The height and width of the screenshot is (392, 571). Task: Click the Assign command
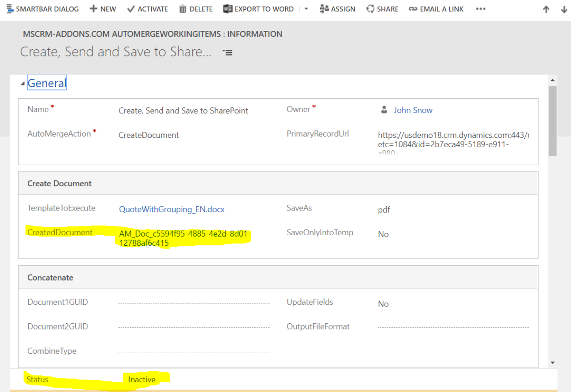tap(337, 9)
